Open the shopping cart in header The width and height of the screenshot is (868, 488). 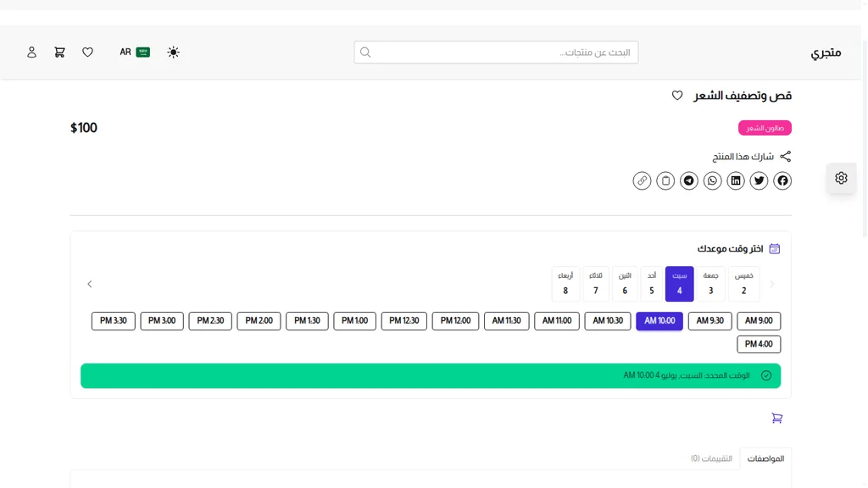coord(59,52)
